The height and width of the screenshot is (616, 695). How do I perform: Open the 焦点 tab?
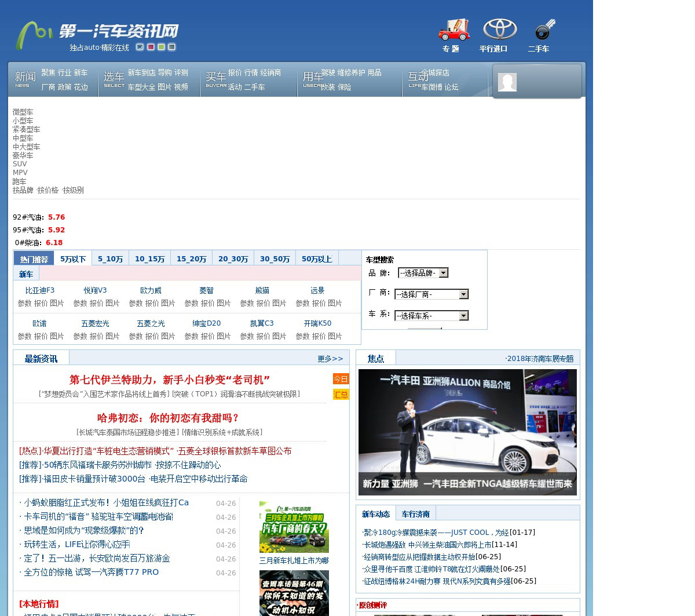pos(375,359)
